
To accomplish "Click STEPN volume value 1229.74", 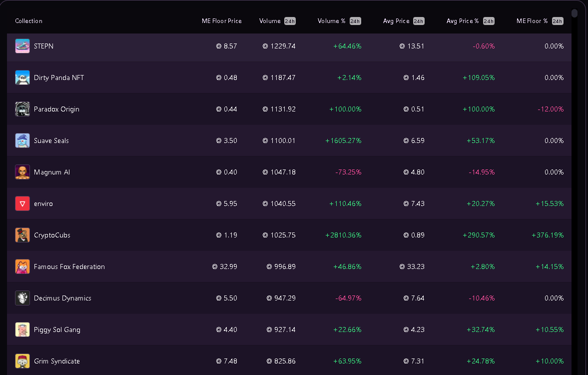I will click(x=279, y=46).
